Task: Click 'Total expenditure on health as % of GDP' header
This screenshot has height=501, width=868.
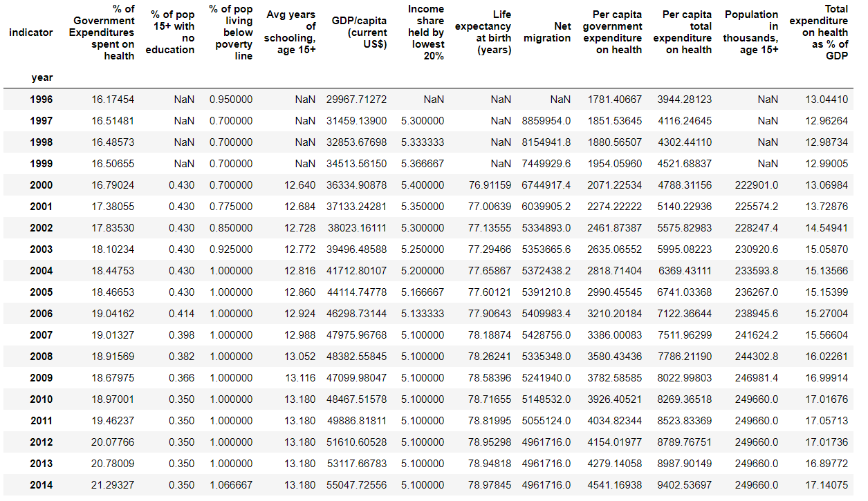Action: click(x=818, y=32)
